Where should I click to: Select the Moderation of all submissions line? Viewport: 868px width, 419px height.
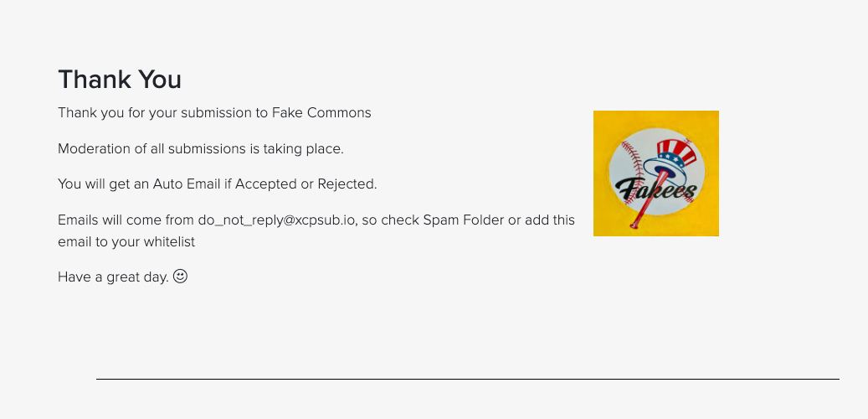pyautogui.click(x=201, y=148)
